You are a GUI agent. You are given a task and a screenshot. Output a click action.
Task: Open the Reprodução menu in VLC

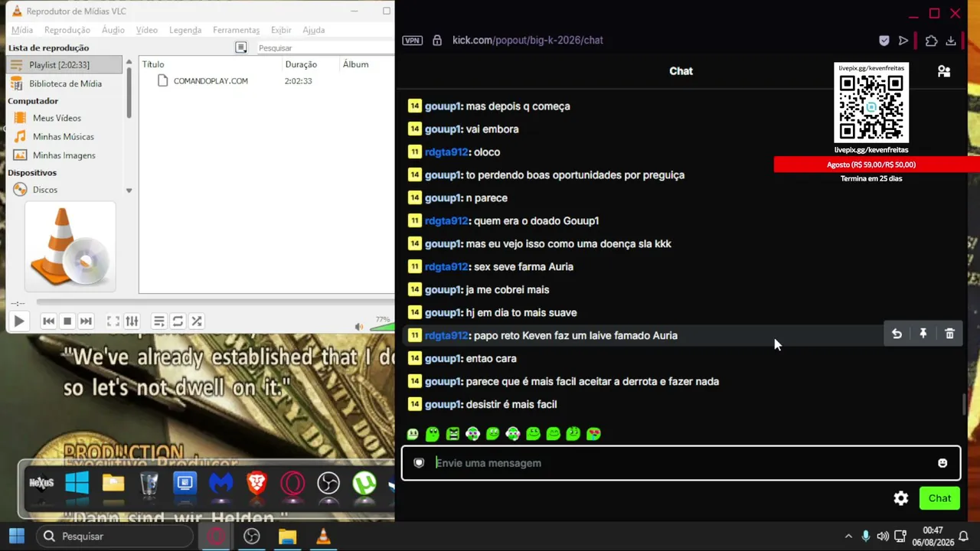pos(67,30)
